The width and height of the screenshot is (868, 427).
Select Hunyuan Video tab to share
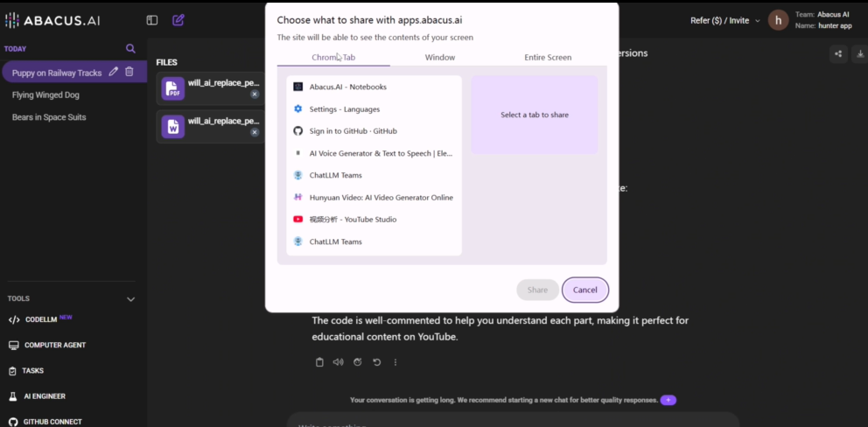coord(374,197)
